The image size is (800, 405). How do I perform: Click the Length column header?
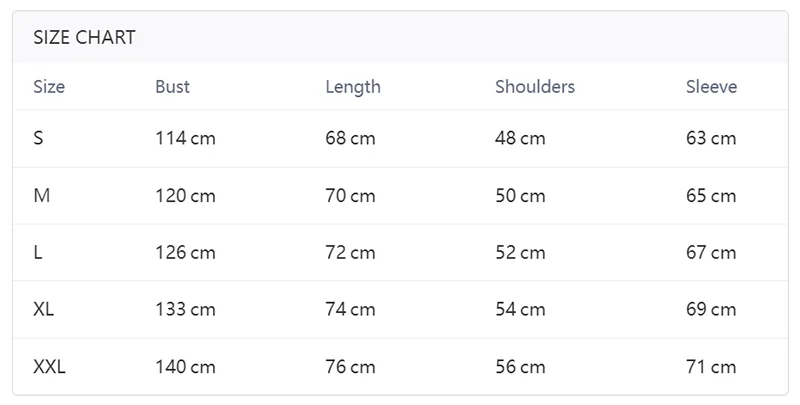(x=353, y=87)
